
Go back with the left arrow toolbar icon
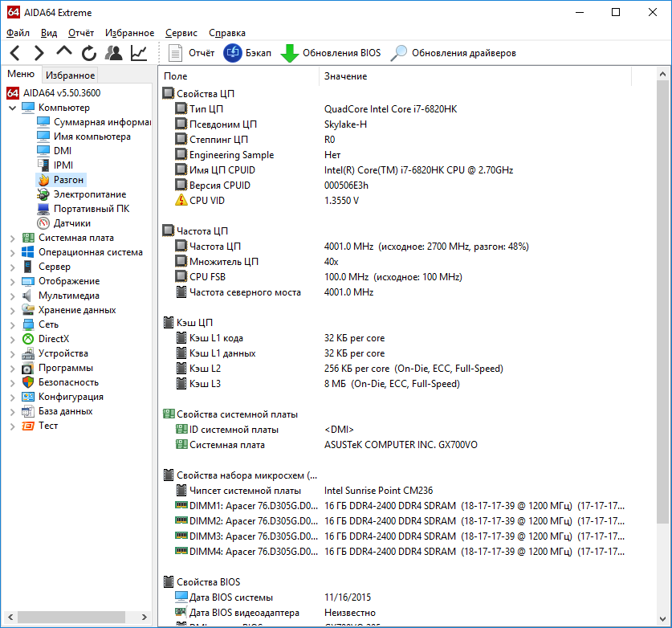click(15, 53)
